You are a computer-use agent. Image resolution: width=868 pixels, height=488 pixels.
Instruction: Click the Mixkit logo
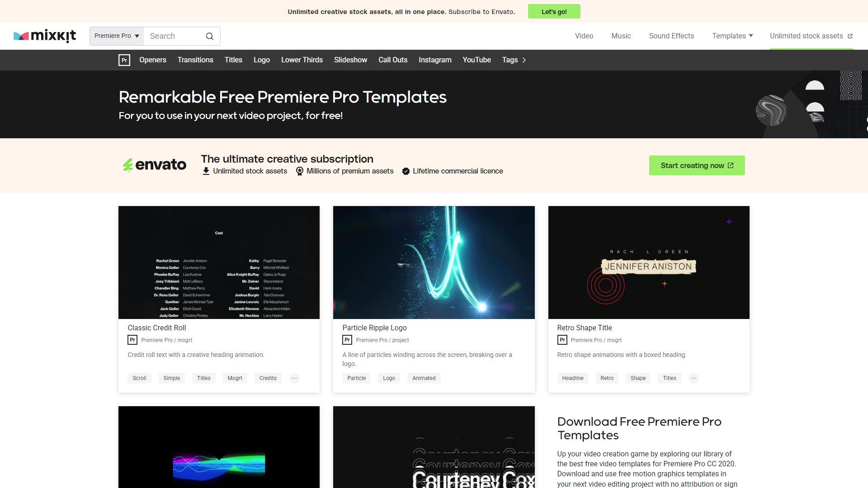click(x=45, y=36)
